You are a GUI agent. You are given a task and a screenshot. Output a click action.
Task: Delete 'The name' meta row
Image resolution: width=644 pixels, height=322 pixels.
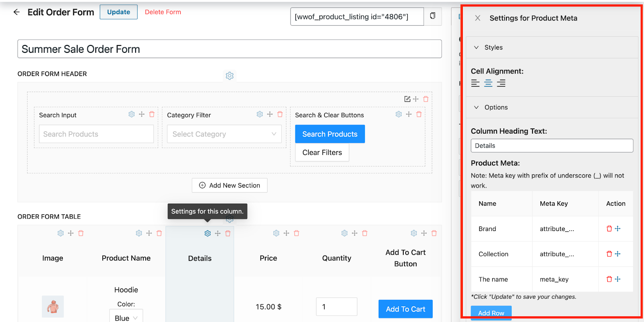tap(609, 279)
